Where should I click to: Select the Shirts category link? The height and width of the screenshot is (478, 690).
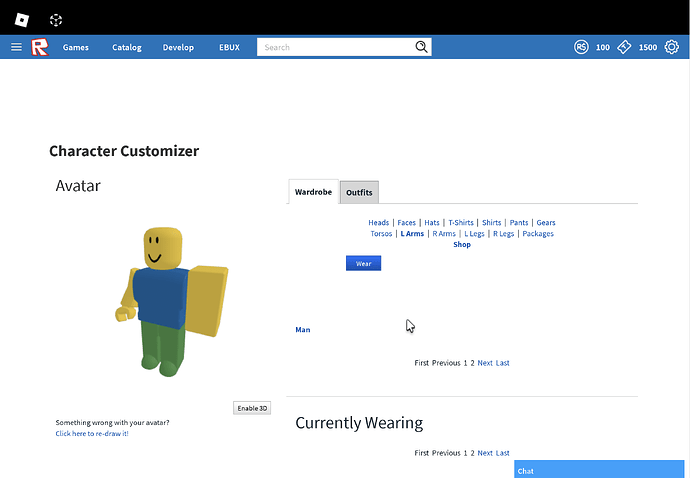(492, 222)
